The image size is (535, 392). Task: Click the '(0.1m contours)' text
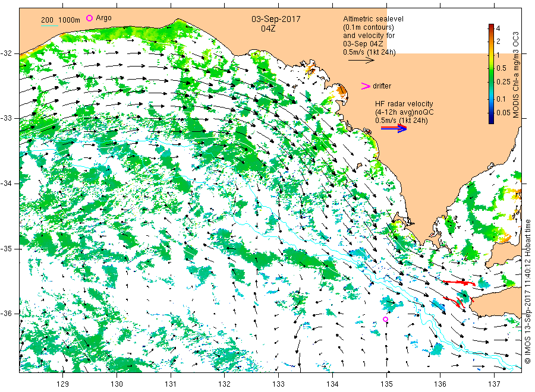tap(369, 27)
